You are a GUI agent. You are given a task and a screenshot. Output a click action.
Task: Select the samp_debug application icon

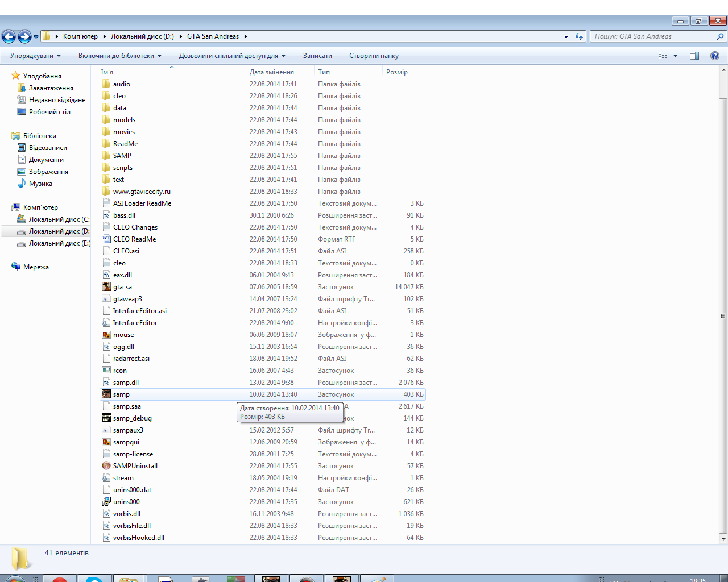click(x=106, y=418)
